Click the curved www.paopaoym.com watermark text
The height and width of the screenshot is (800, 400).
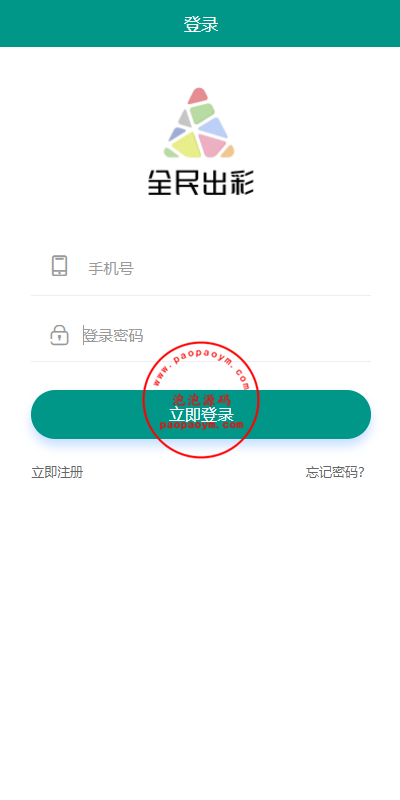201,363
